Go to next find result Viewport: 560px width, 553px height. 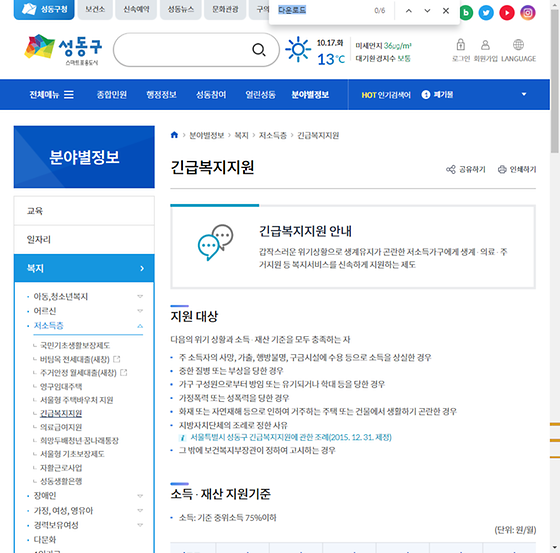427,11
